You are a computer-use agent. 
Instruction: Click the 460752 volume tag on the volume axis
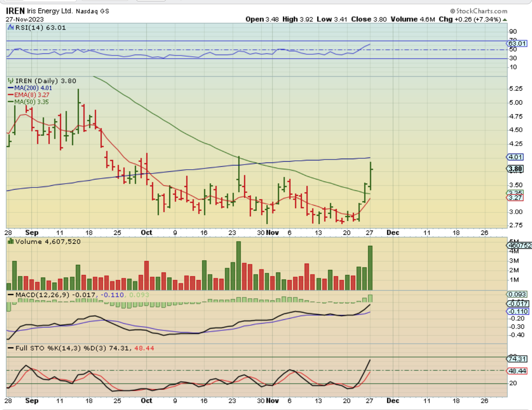pyautogui.click(x=519, y=245)
